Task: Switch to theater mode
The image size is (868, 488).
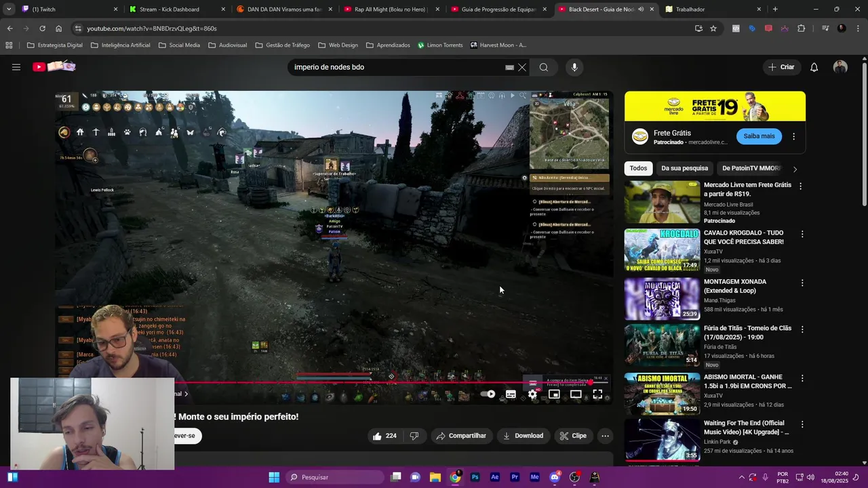Action: tap(576, 394)
